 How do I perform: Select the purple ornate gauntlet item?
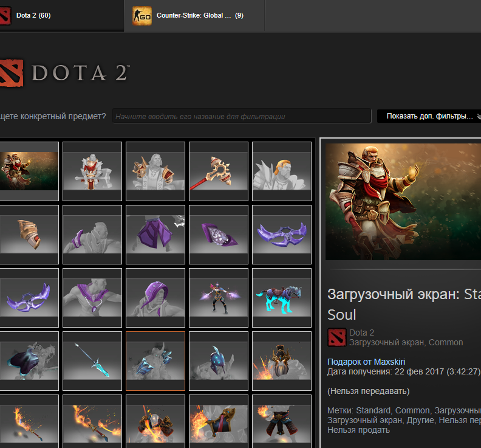219,235
